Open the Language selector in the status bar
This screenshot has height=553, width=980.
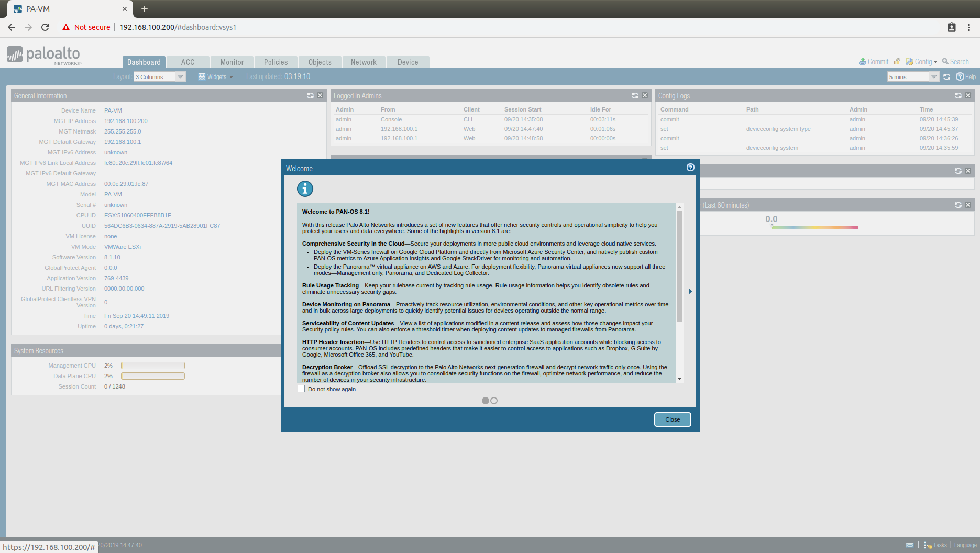965,545
